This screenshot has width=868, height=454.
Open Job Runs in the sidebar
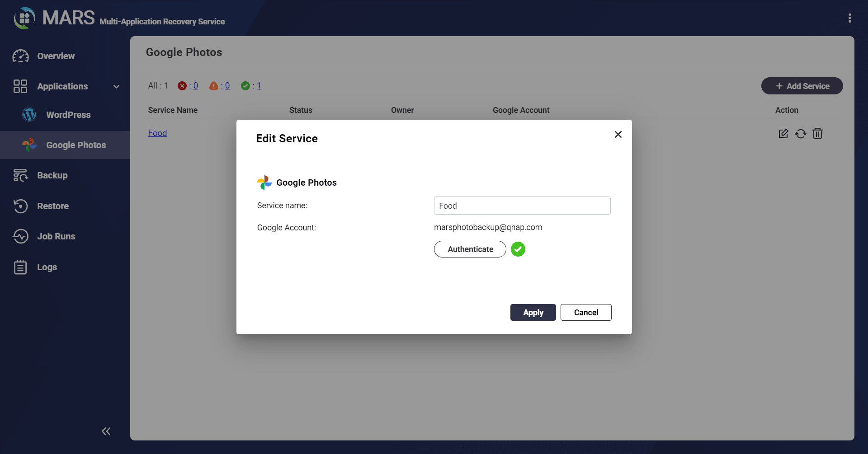(56, 236)
